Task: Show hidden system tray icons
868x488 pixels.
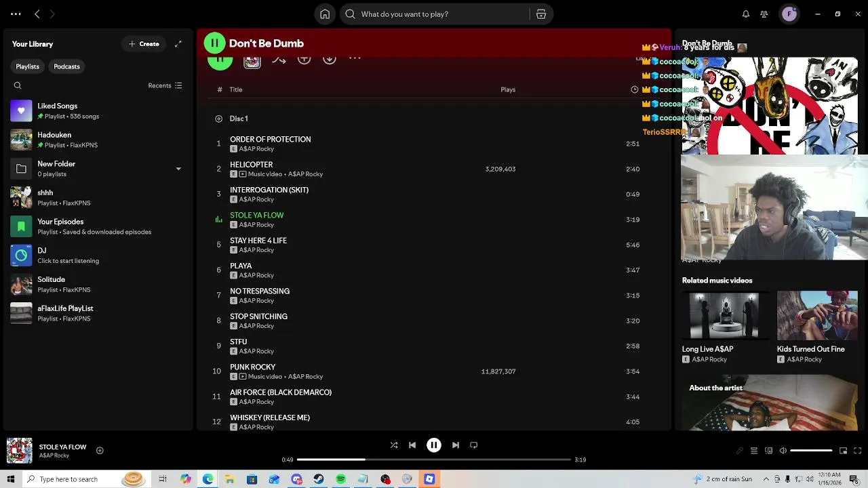Action: click(767, 479)
